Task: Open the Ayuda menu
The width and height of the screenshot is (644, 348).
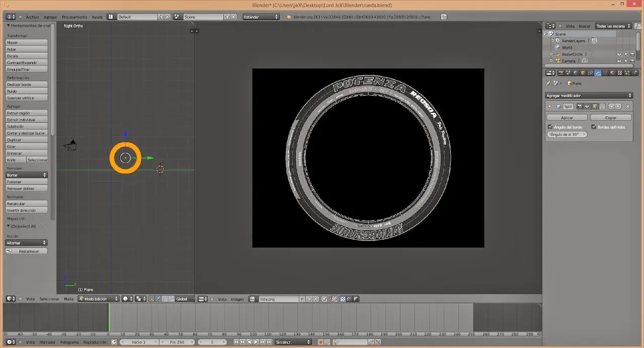Action: [x=97, y=17]
